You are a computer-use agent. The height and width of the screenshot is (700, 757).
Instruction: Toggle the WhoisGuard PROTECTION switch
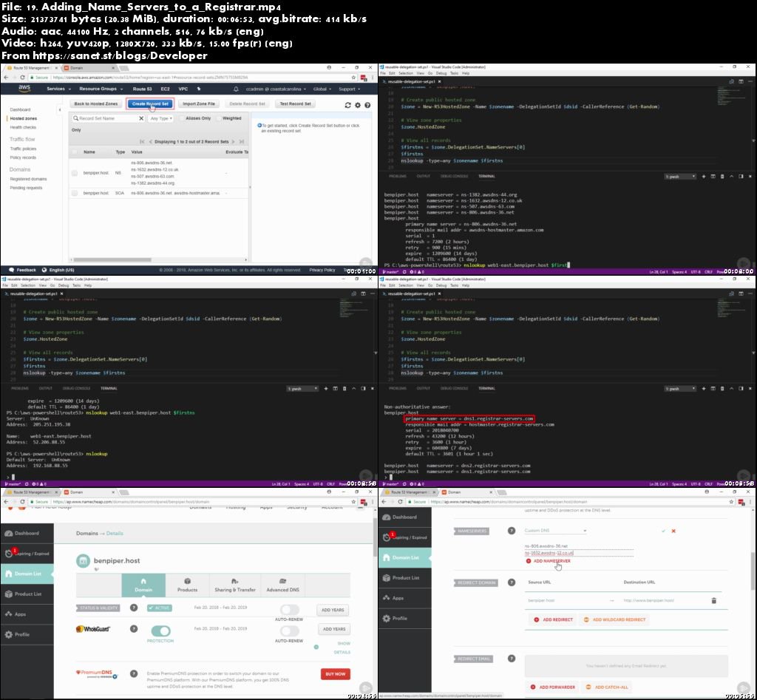click(x=160, y=631)
